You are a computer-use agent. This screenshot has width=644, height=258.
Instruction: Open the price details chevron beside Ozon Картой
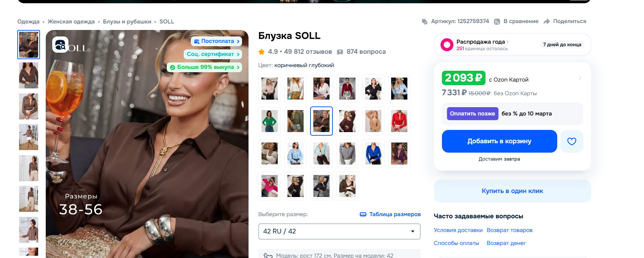click(580, 78)
